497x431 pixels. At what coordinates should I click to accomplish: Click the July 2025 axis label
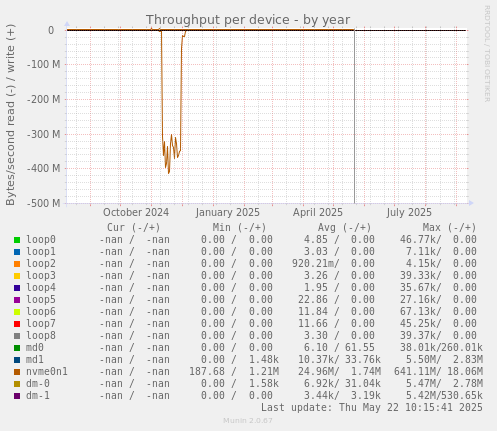[x=409, y=213]
